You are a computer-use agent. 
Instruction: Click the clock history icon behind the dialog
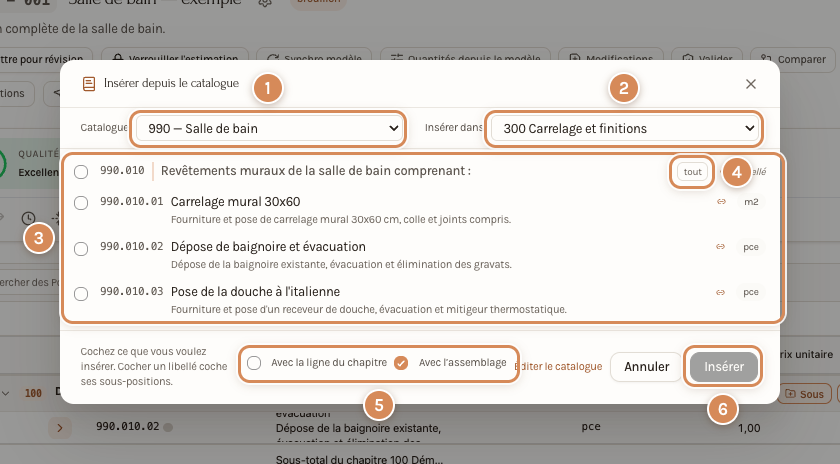tap(28, 218)
